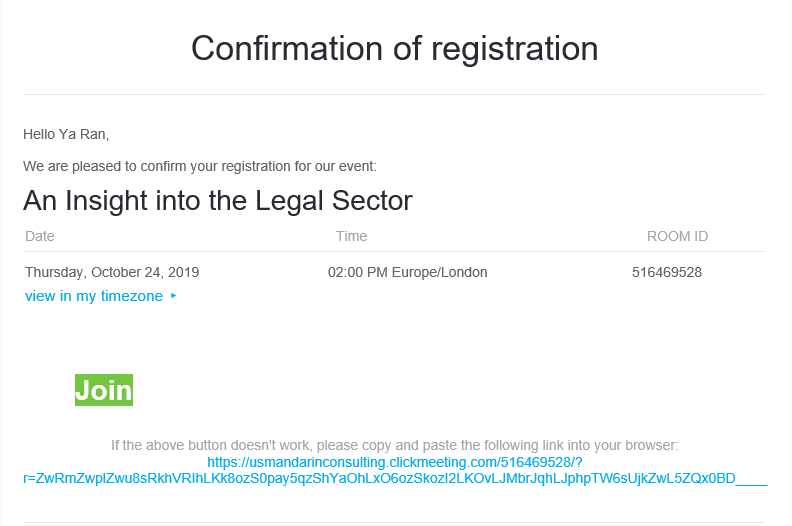Click the URL line starting with r=ZwRmZwpl

(395, 478)
